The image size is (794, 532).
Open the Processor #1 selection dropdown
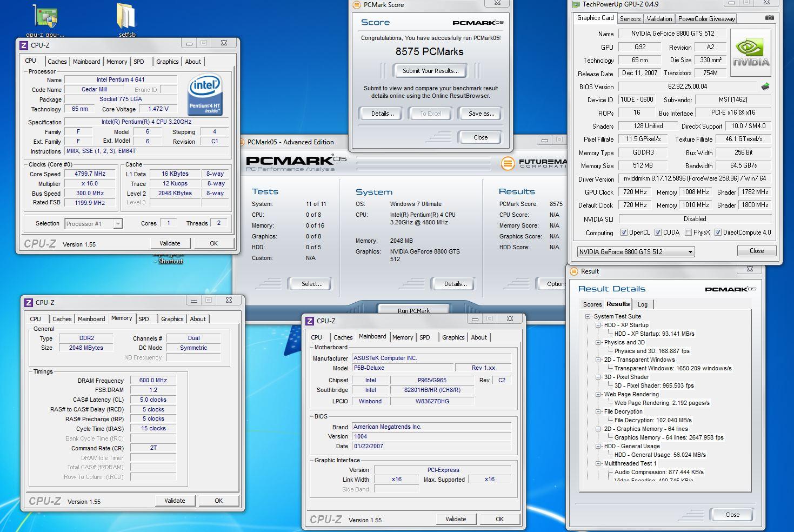pyautogui.click(x=94, y=223)
